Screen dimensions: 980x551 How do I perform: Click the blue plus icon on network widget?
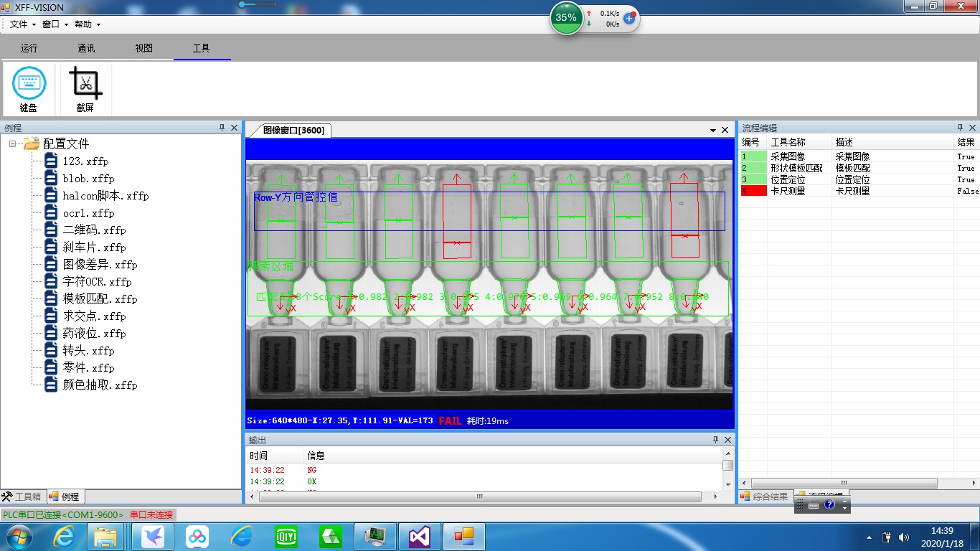click(x=629, y=18)
